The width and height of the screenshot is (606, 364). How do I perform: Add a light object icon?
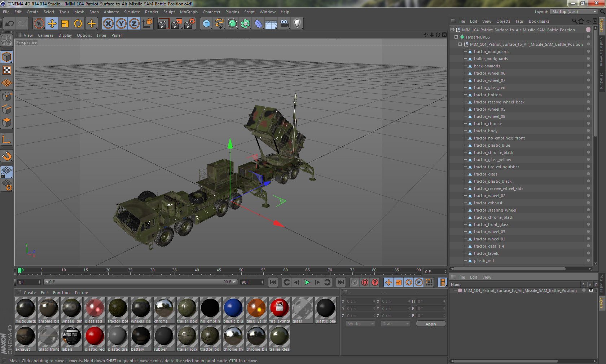pyautogui.click(x=297, y=24)
